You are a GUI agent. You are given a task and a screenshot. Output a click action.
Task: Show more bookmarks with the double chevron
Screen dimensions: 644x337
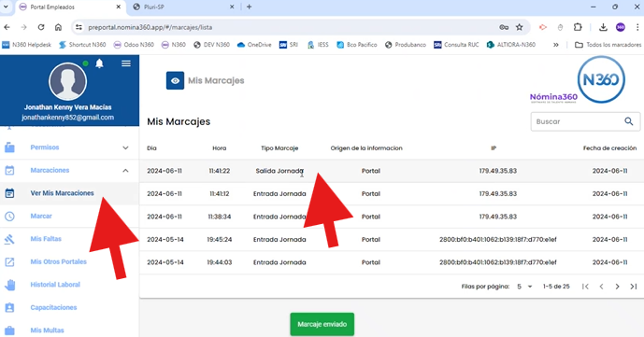pyautogui.click(x=556, y=45)
